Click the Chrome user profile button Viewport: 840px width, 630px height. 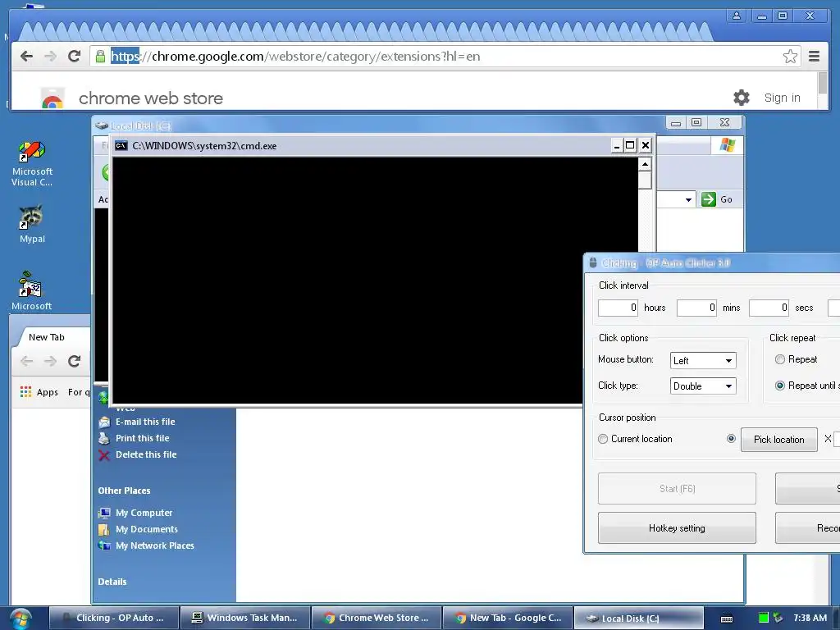point(737,16)
